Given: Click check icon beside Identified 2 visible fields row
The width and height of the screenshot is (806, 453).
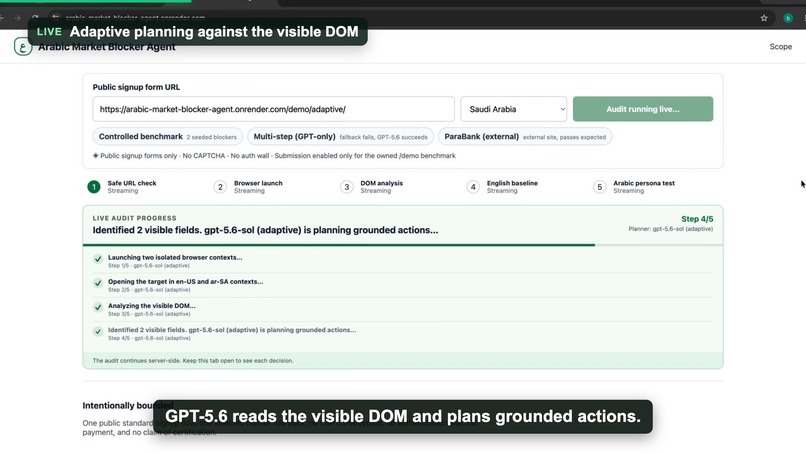Looking at the screenshot, I should [98, 331].
